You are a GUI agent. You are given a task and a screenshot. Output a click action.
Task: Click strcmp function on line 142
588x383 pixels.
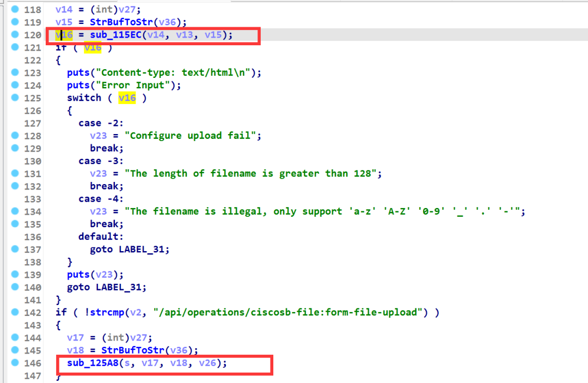(x=107, y=312)
